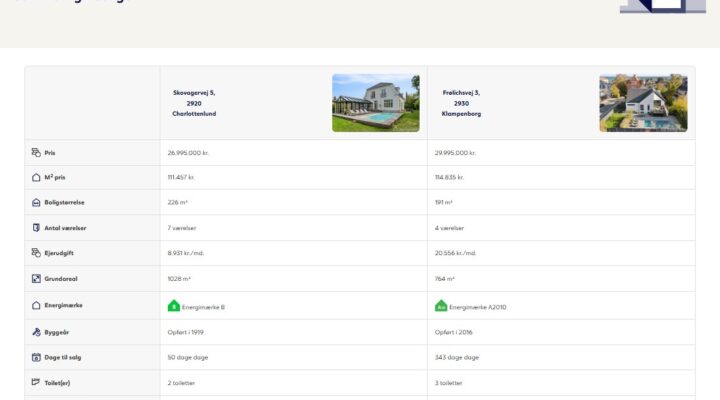Screen dimensions: 720x400
Task: Click the Dage til salg calendar icon
Action: pos(36,357)
